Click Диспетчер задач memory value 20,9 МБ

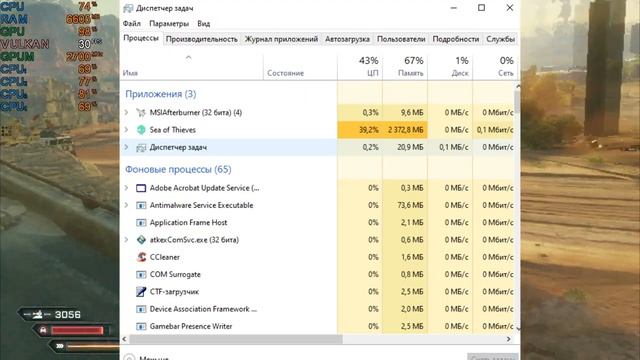point(410,147)
